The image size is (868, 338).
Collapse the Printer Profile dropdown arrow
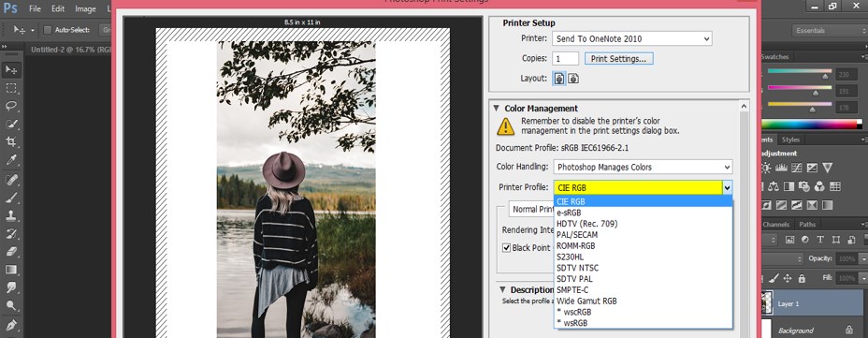728,188
